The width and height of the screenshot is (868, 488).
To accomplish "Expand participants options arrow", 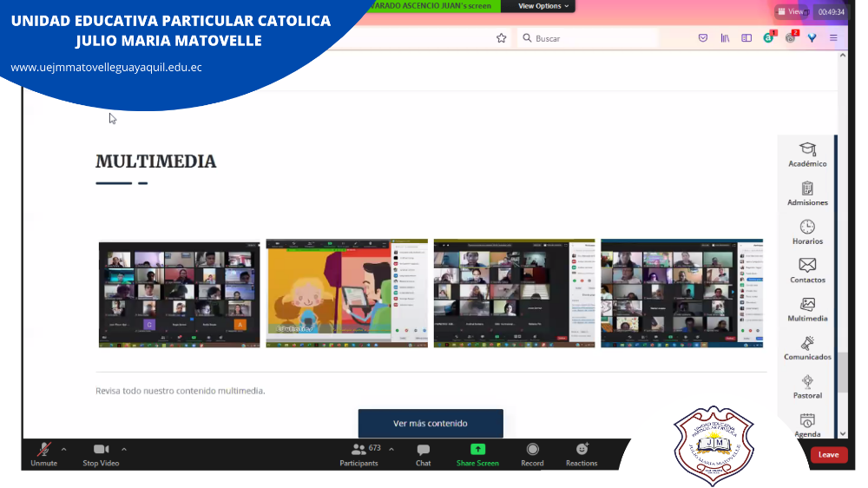I will click(x=391, y=449).
